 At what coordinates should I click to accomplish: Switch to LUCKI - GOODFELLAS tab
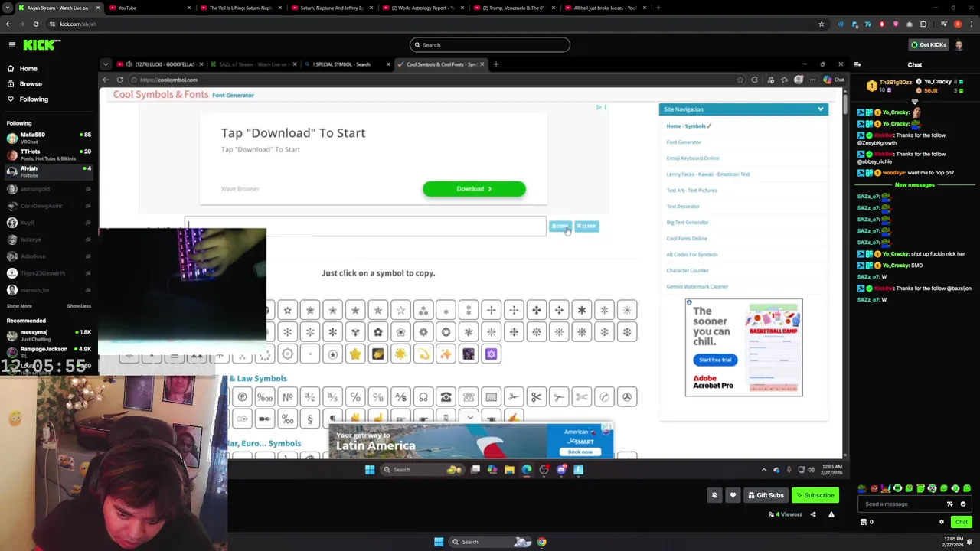159,64
